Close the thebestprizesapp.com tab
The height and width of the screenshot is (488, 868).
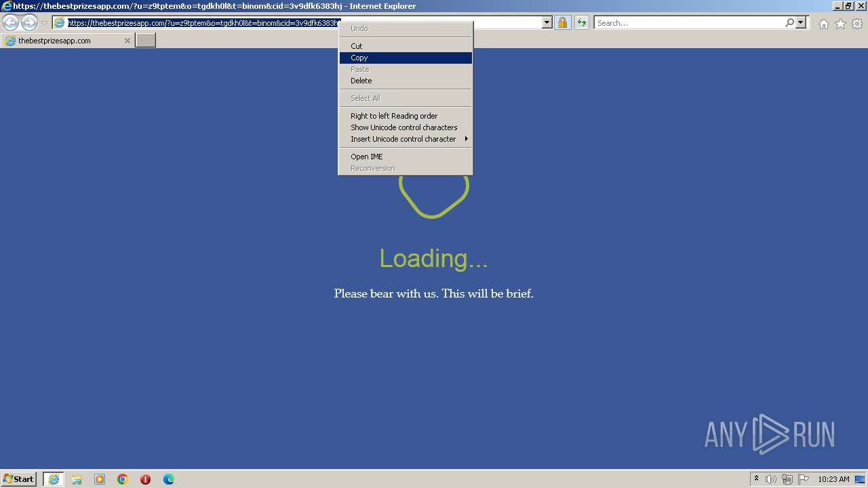click(127, 41)
